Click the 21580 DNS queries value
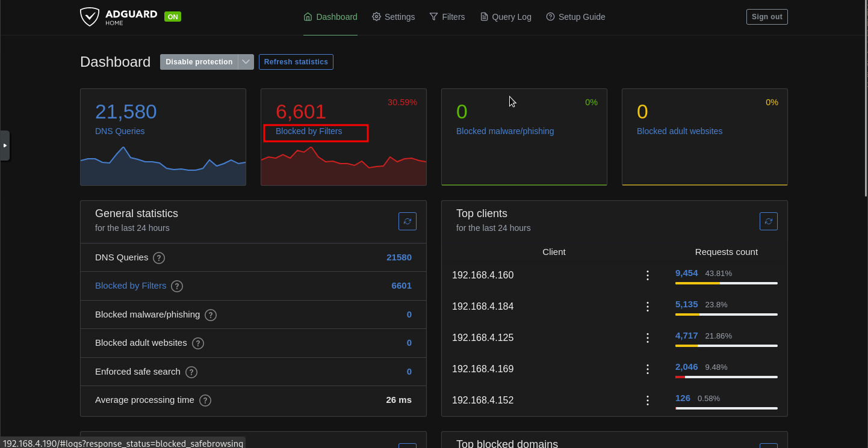Viewport: 868px width, 448px height. click(399, 257)
